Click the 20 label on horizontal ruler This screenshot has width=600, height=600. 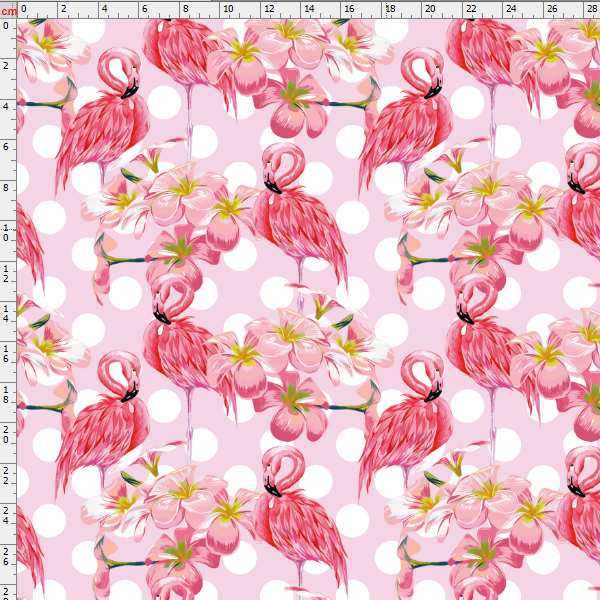(x=430, y=9)
